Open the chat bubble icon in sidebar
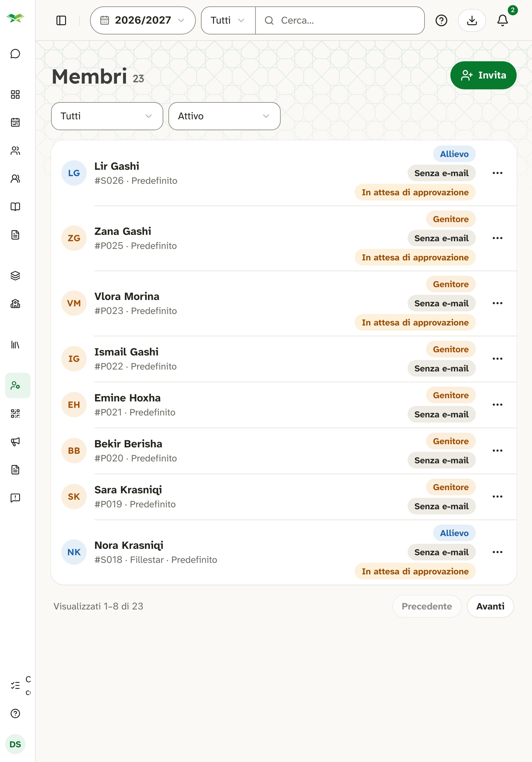532x762 pixels. click(15, 54)
